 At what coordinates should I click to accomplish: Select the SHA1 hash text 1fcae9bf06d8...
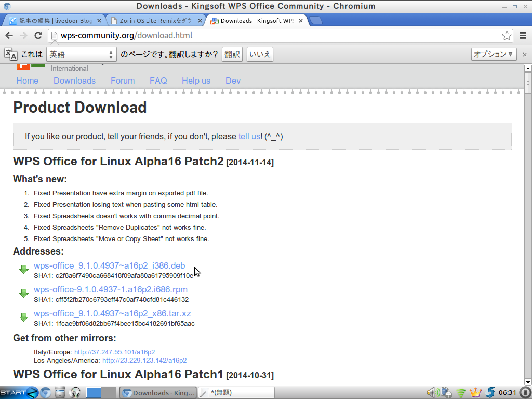(125, 323)
